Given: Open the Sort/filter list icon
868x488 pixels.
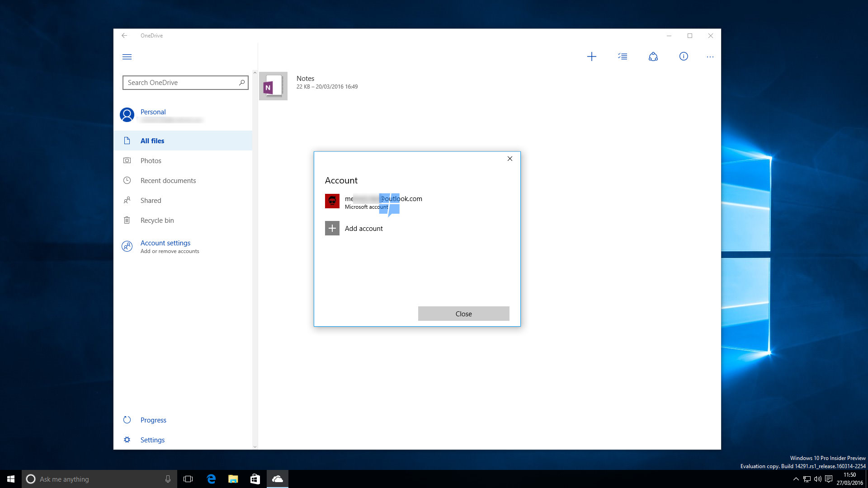Looking at the screenshot, I should pos(623,56).
